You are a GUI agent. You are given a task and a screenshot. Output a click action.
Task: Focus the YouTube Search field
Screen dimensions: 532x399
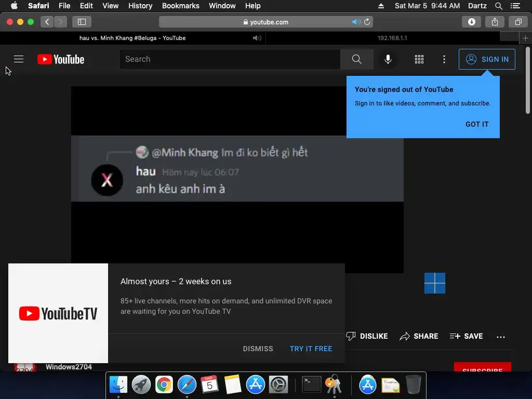[x=230, y=59]
